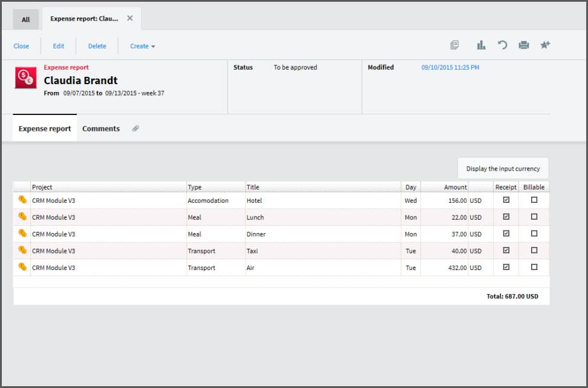
Task: Switch to the Comments tab
Action: tap(101, 129)
